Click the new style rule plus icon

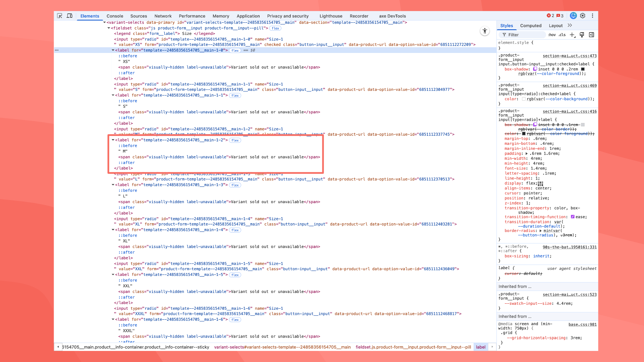pyautogui.click(x=572, y=35)
